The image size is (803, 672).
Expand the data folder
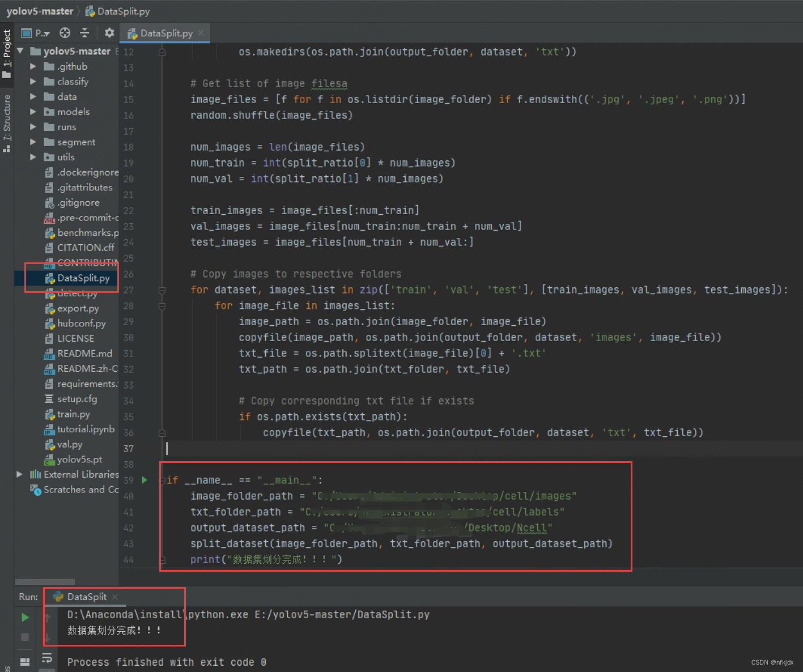click(33, 96)
